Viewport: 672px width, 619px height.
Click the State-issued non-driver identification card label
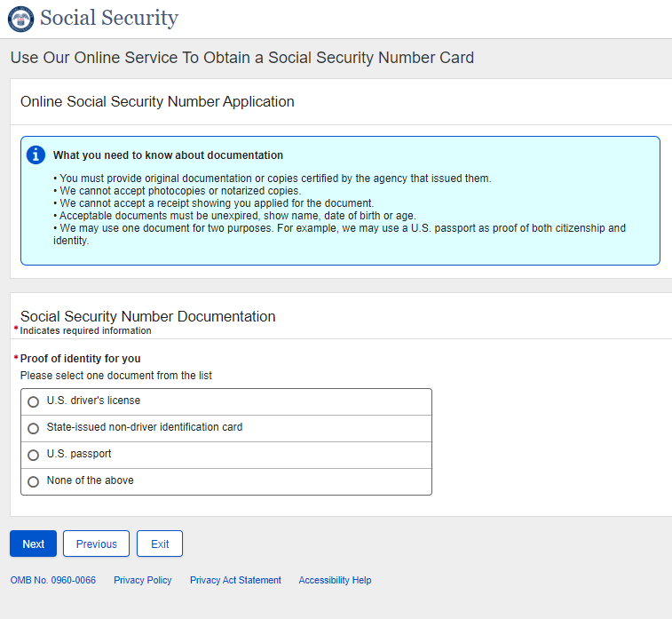click(x=145, y=427)
